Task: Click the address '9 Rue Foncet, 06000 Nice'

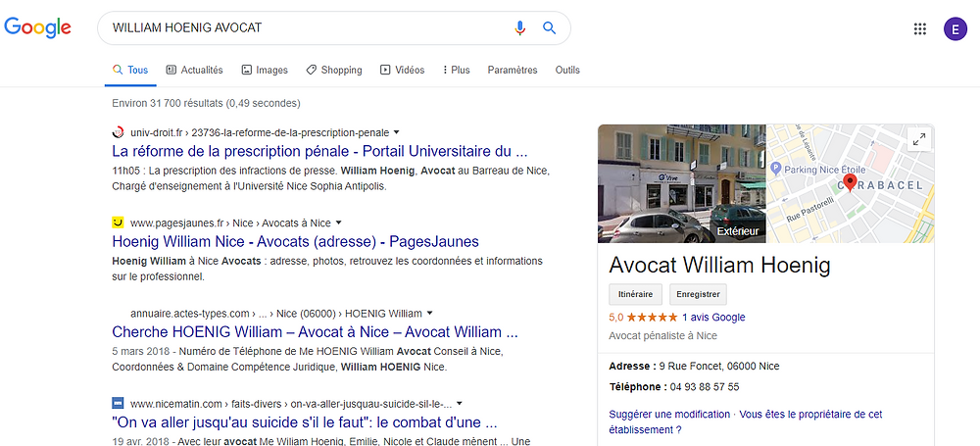Action: (x=719, y=366)
